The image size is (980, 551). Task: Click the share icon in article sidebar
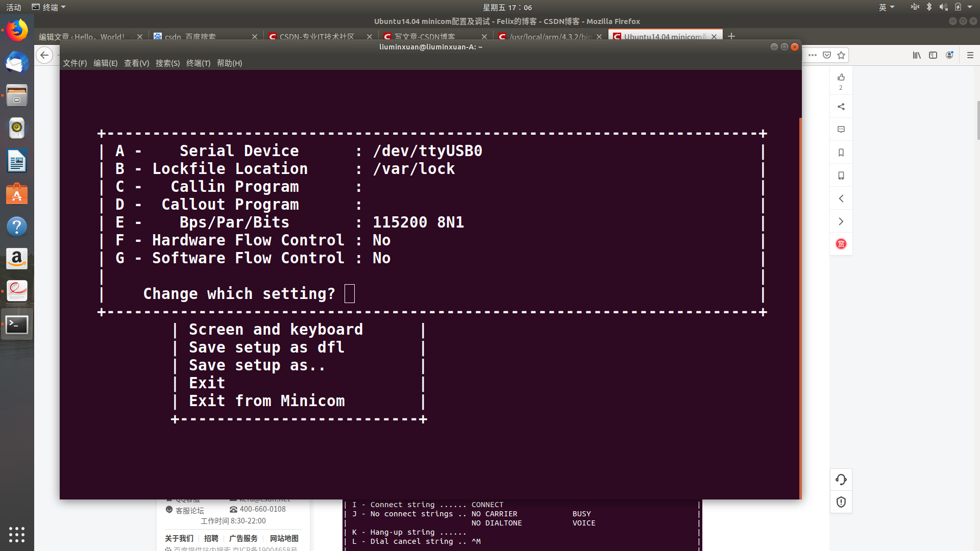pos(841,107)
